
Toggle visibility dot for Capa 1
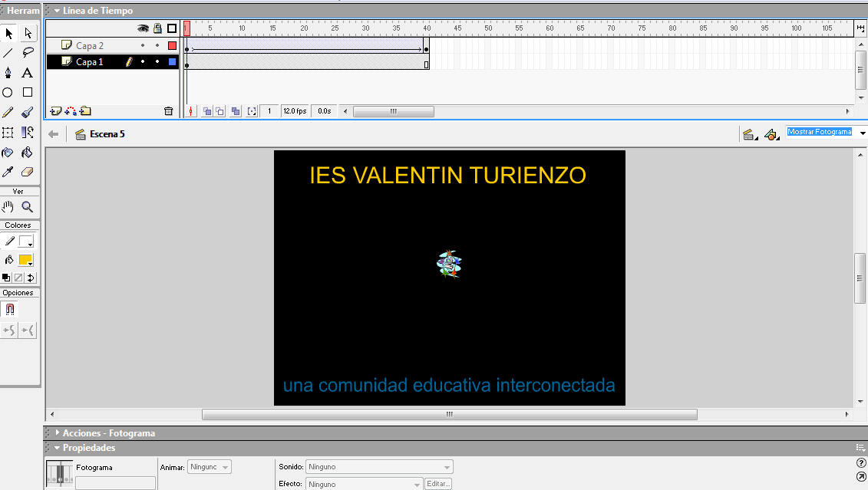pos(143,61)
